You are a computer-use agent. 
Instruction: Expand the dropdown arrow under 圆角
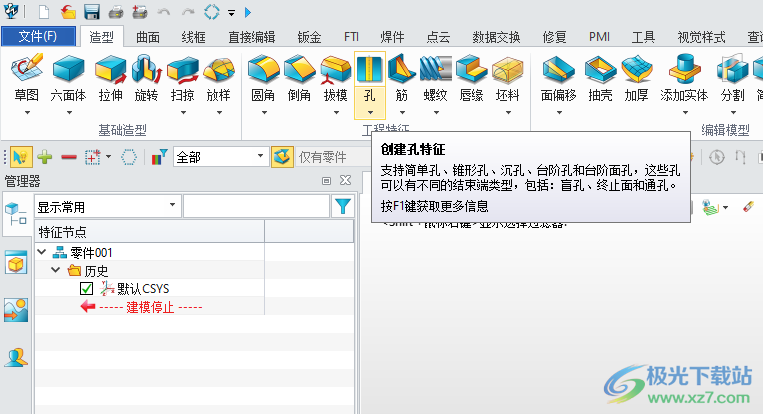264,113
